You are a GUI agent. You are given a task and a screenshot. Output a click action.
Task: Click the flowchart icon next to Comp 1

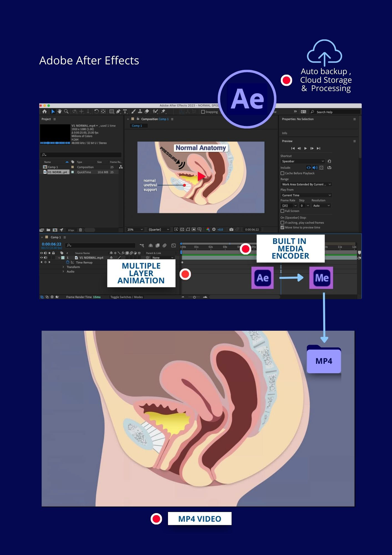click(121, 167)
